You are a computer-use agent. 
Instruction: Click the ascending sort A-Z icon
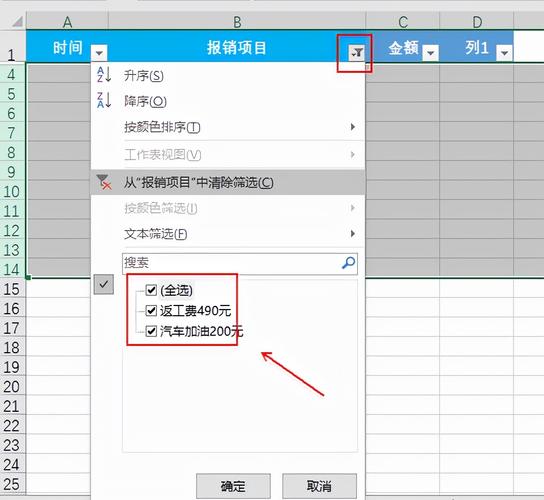click(x=104, y=75)
